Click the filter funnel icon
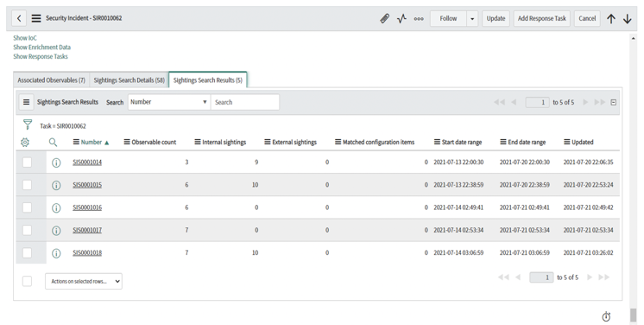Image resolution: width=644 pixels, height=325 pixels. tap(28, 124)
